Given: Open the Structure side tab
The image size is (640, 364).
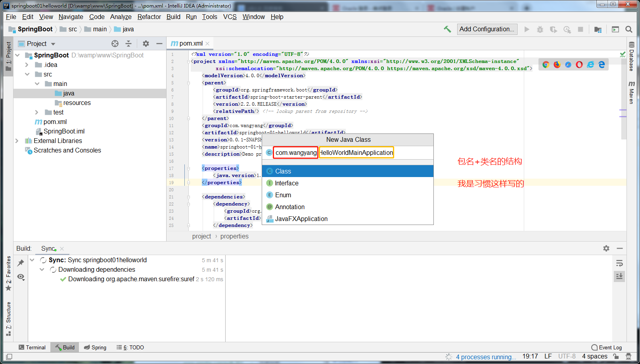Looking at the screenshot, I should tap(8, 319).
